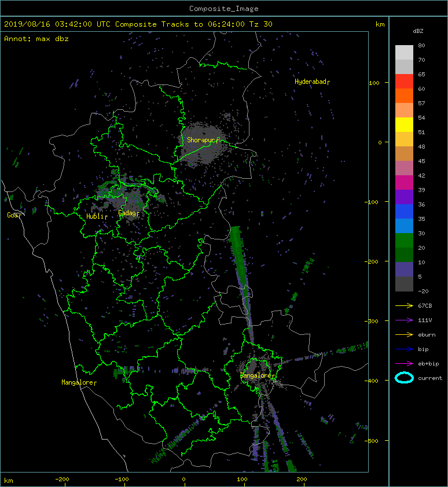Click the 'current' legend label
Image resolution: width=448 pixels, height=487 pixels.
(430, 378)
